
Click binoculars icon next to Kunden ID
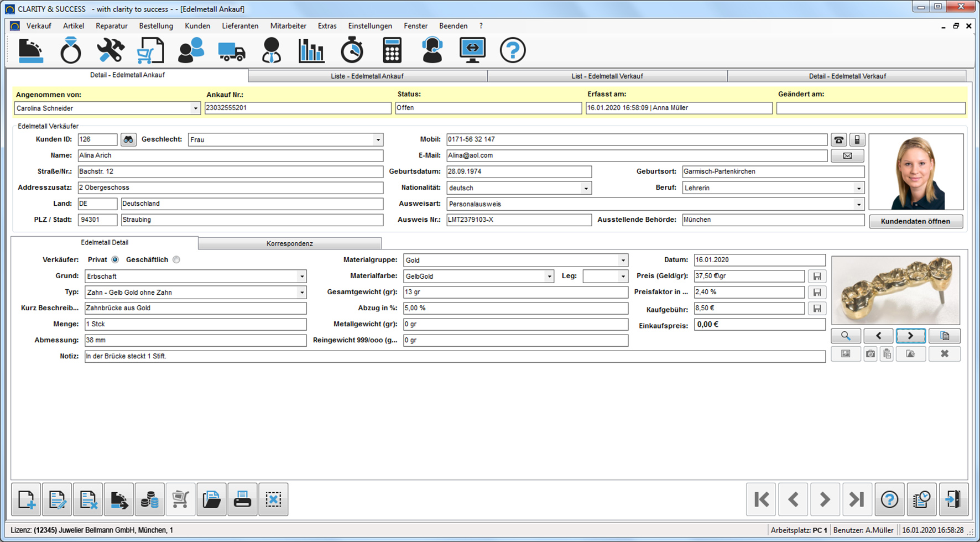[x=128, y=140]
